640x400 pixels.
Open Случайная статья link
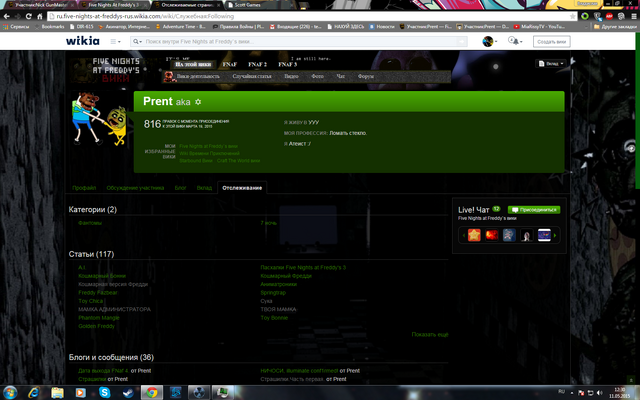pyautogui.click(x=252, y=76)
